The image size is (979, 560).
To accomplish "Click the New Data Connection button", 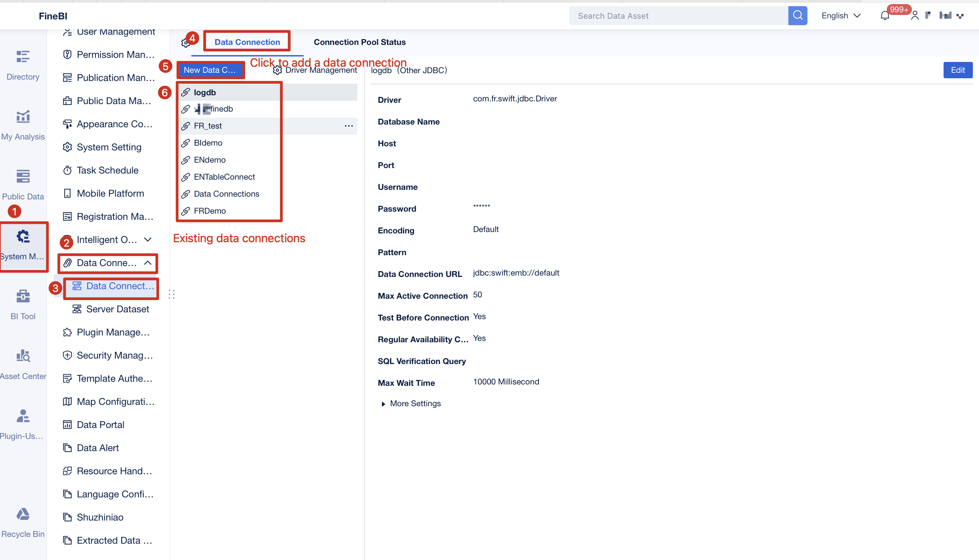I will click(x=210, y=70).
